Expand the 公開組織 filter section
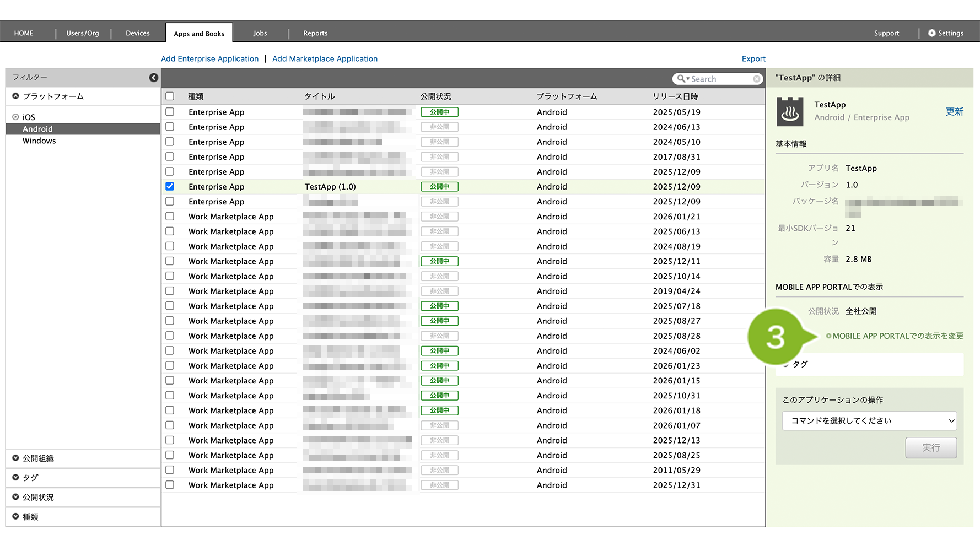This screenshot has width=980, height=551. click(x=38, y=458)
